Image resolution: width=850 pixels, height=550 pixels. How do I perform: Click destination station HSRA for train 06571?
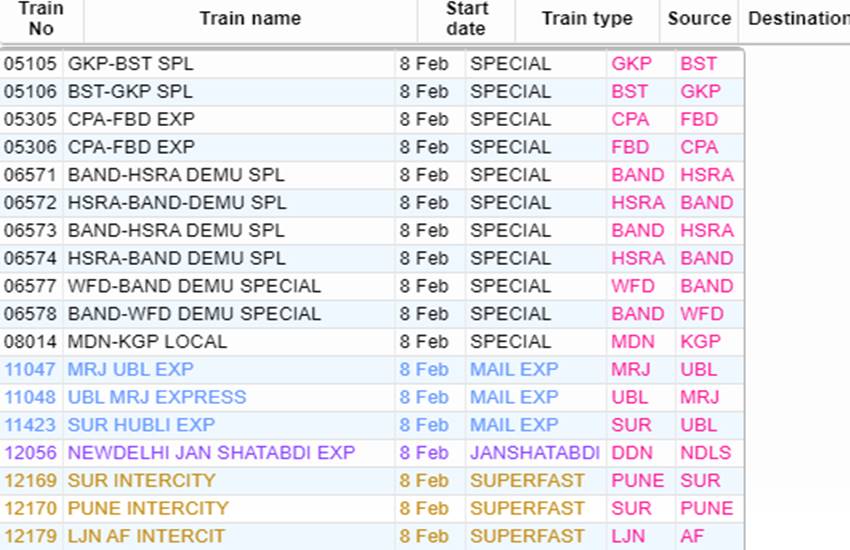(707, 175)
